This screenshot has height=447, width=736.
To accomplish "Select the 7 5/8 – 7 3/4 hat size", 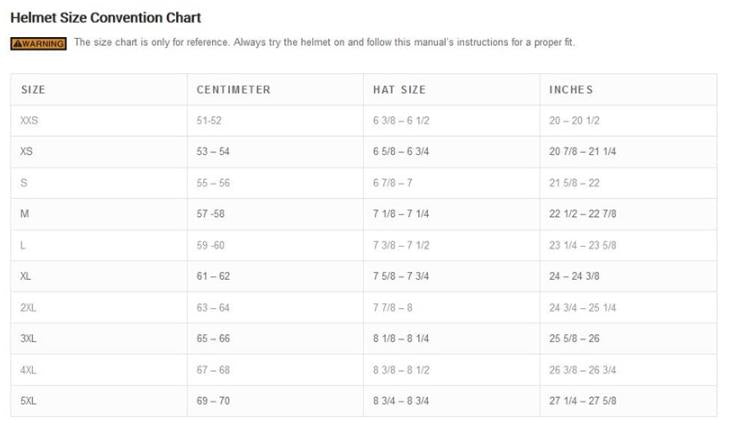I will [401, 276].
